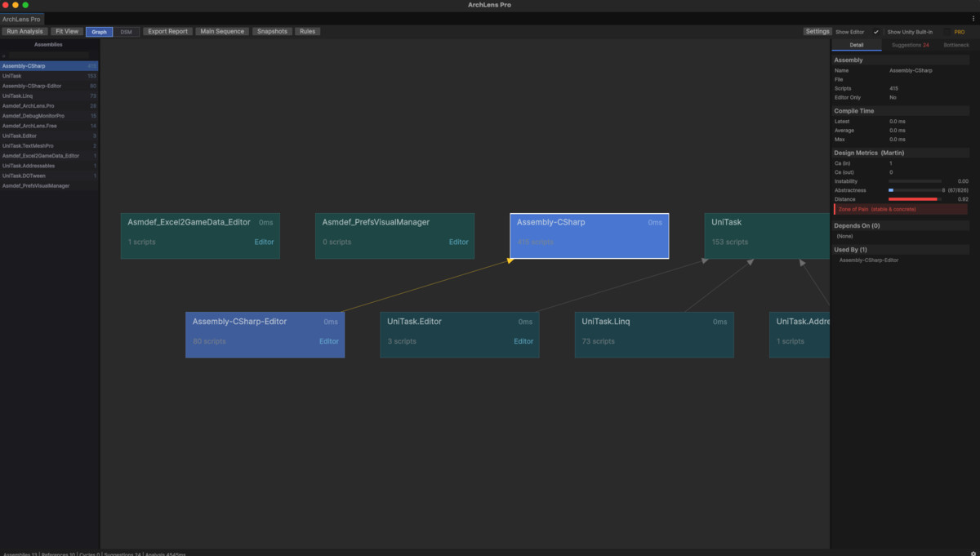
Task: Select Asmdef_Excel2GameData_Editor in the list
Action: pyautogui.click(x=49, y=155)
